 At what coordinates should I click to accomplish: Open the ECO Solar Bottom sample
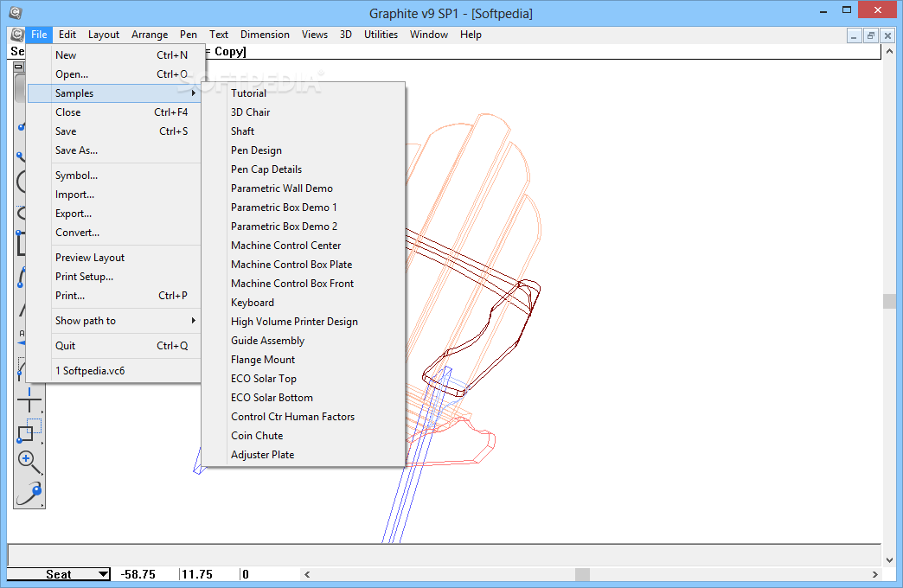[304, 398]
